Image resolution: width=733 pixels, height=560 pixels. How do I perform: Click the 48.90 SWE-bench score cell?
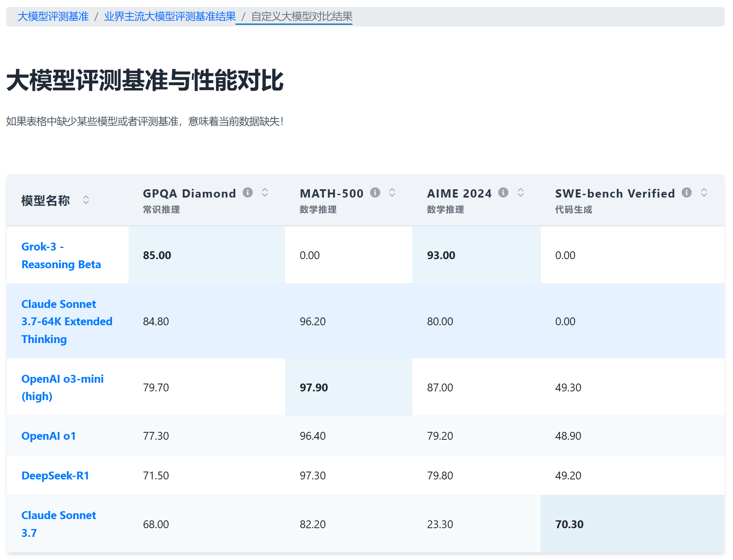point(633,436)
